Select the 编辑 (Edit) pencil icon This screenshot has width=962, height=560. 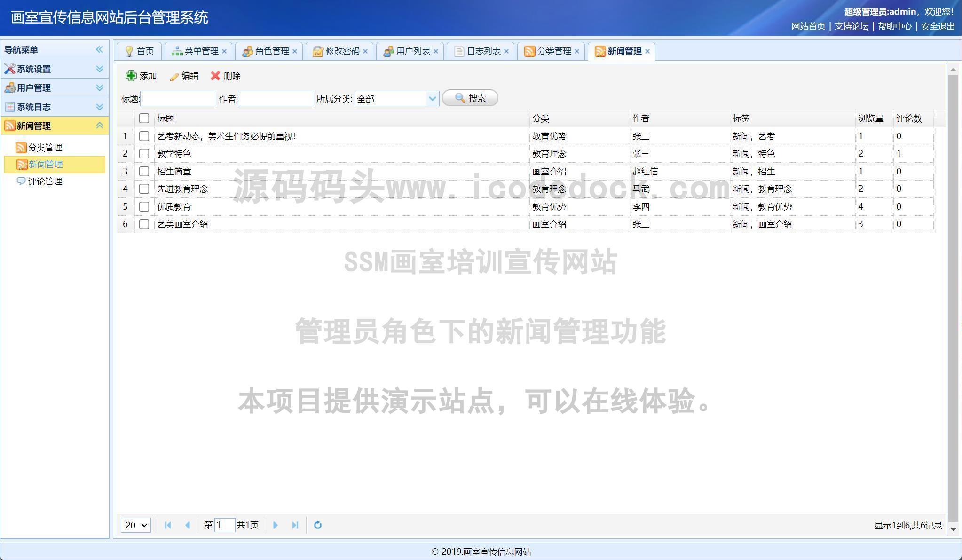[173, 76]
